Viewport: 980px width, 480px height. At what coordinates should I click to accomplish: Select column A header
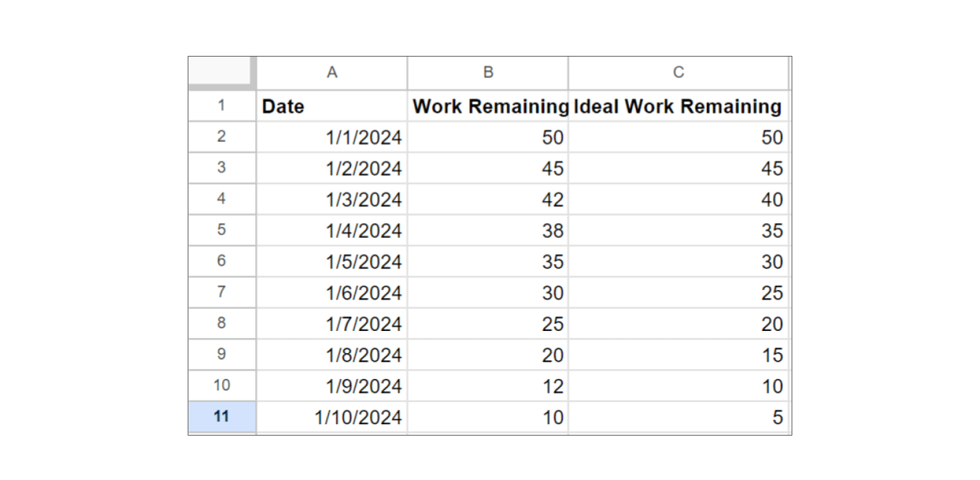[332, 72]
